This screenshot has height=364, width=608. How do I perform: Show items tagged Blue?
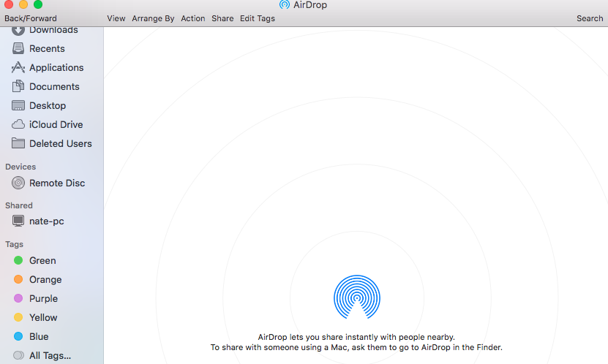pyautogui.click(x=39, y=336)
